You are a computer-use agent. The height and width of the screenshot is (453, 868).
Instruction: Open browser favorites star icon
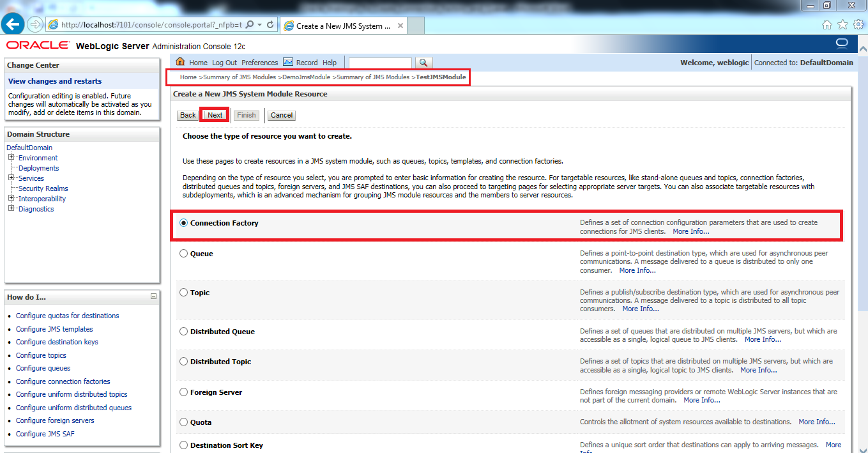842,24
